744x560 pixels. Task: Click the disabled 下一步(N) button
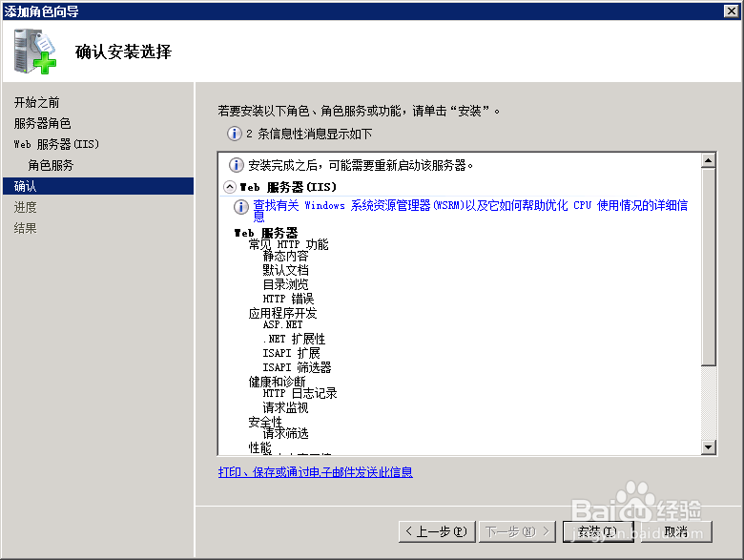point(517,531)
